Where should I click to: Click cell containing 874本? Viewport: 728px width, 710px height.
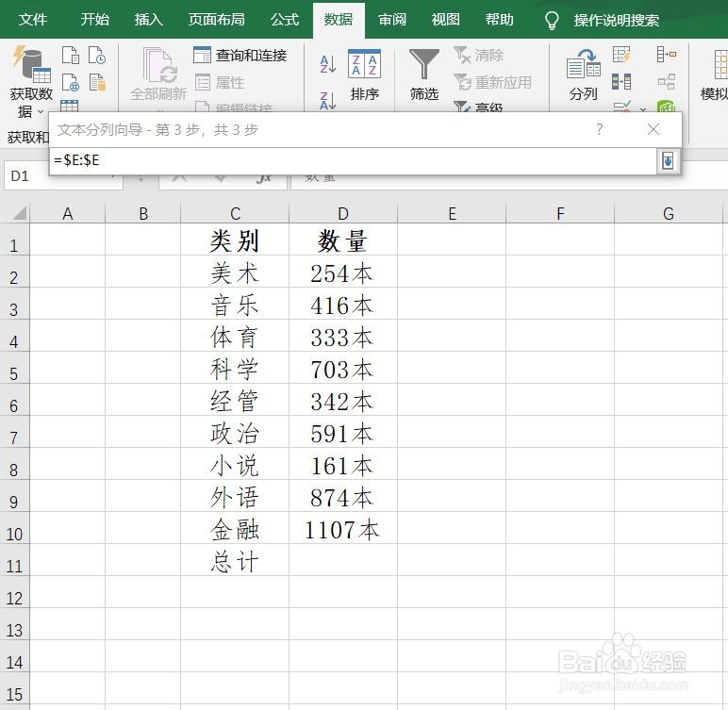(x=343, y=496)
